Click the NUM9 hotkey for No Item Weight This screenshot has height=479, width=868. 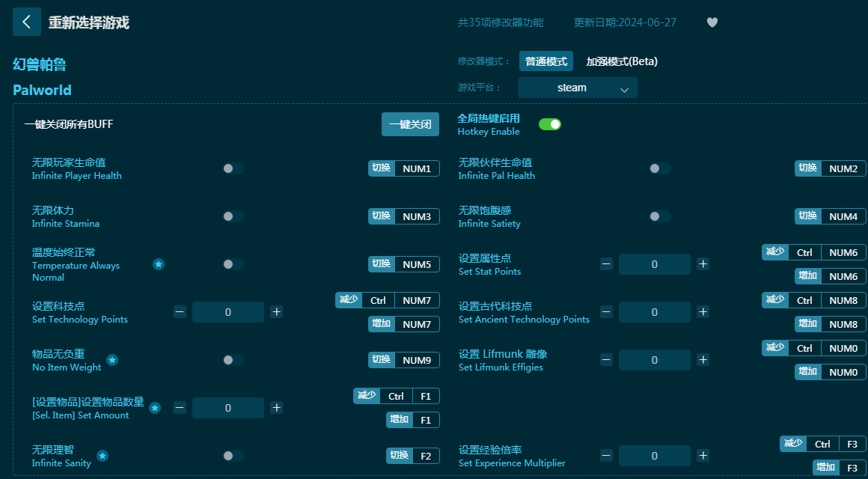[x=417, y=360]
